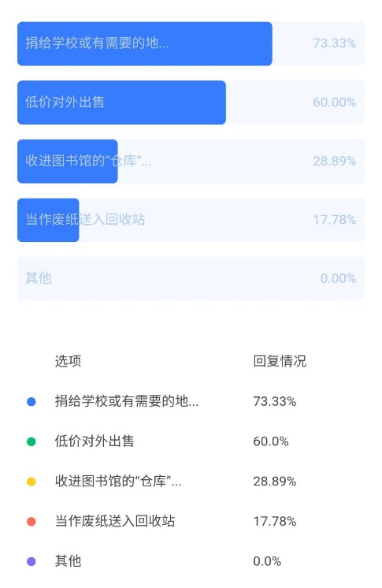Screen dimensions: 382x588
Task: Click the red legend dot for 当作废纸
Action: tap(32, 521)
